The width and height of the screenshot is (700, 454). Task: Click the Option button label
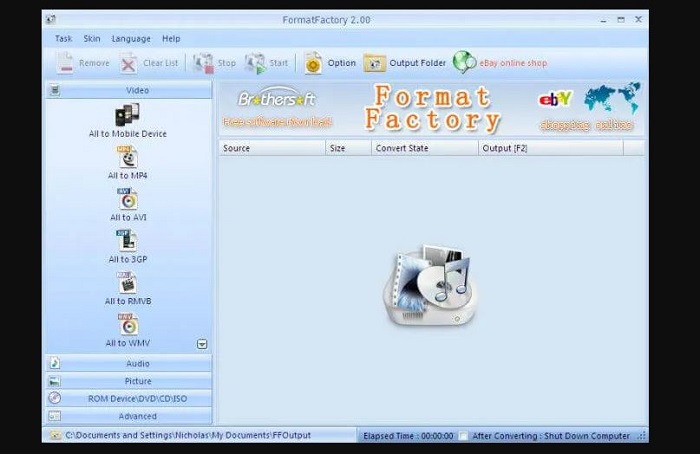(x=342, y=63)
